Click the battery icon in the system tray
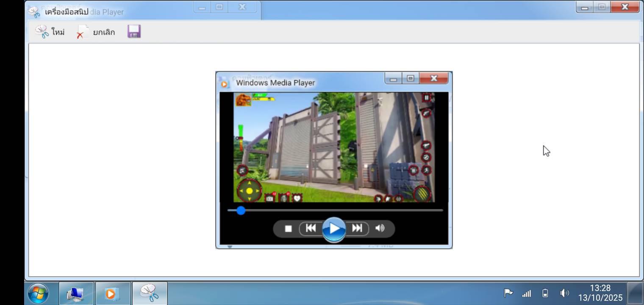The width and height of the screenshot is (644, 305). click(x=545, y=293)
